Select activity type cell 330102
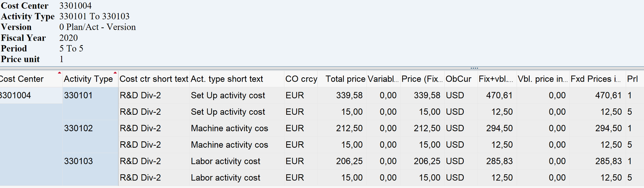This screenshot has width=644, height=188. click(78, 128)
